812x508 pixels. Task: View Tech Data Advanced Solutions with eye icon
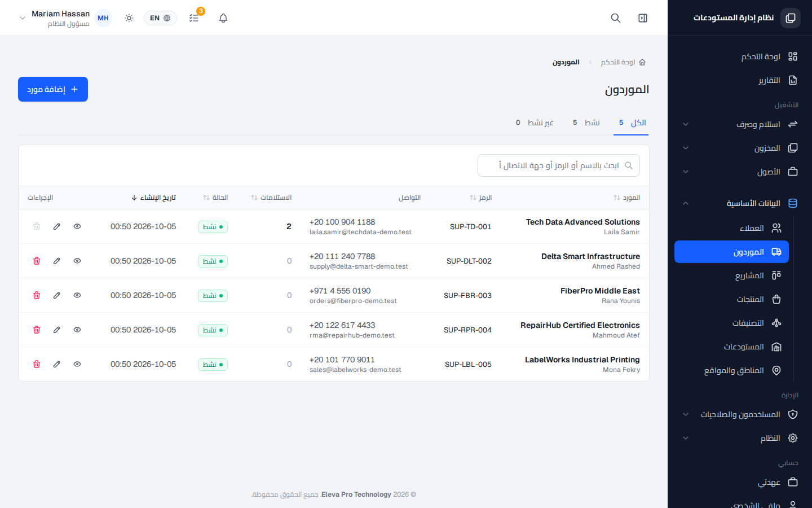(x=77, y=226)
